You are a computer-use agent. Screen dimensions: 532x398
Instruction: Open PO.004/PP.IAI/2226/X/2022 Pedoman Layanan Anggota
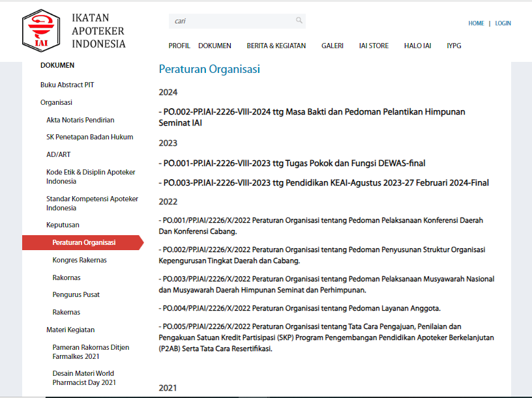click(x=300, y=309)
